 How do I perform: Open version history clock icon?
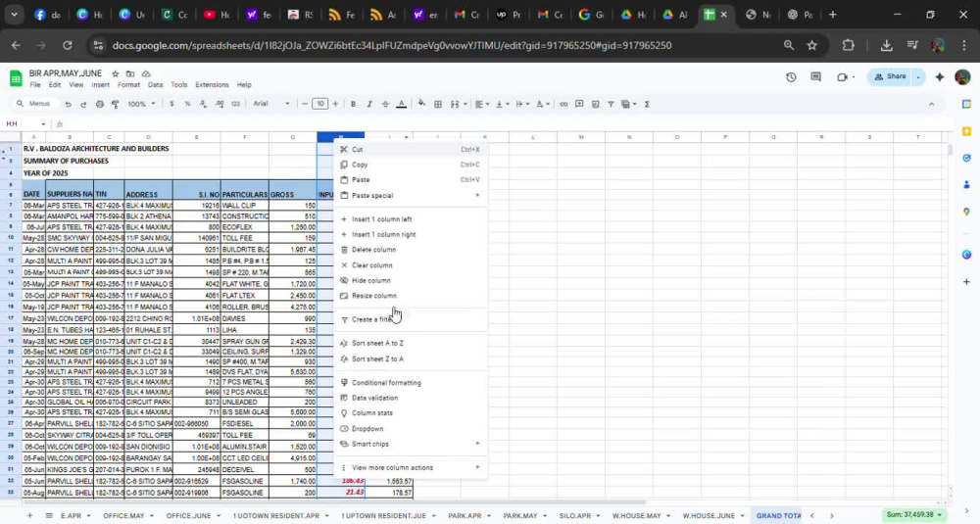click(791, 76)
